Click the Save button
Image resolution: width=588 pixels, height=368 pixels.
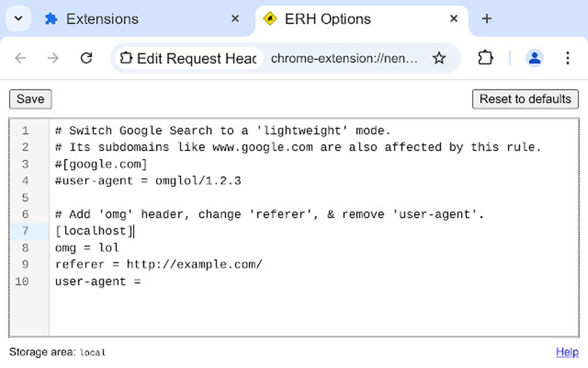[x=31, y=99]
